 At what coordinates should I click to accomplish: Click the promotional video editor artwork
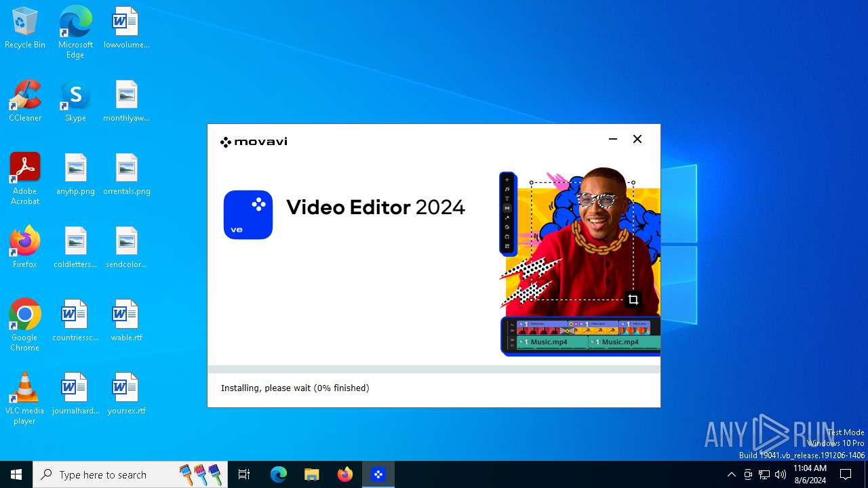click(x=580, y=261)
